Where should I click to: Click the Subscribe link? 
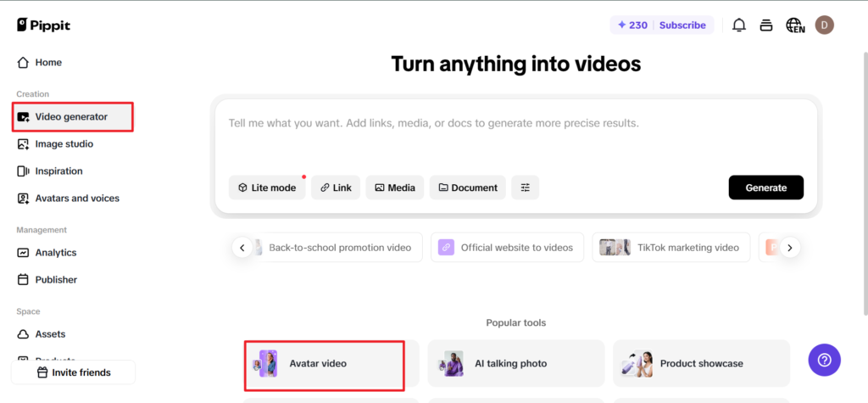tap(682, 25)
